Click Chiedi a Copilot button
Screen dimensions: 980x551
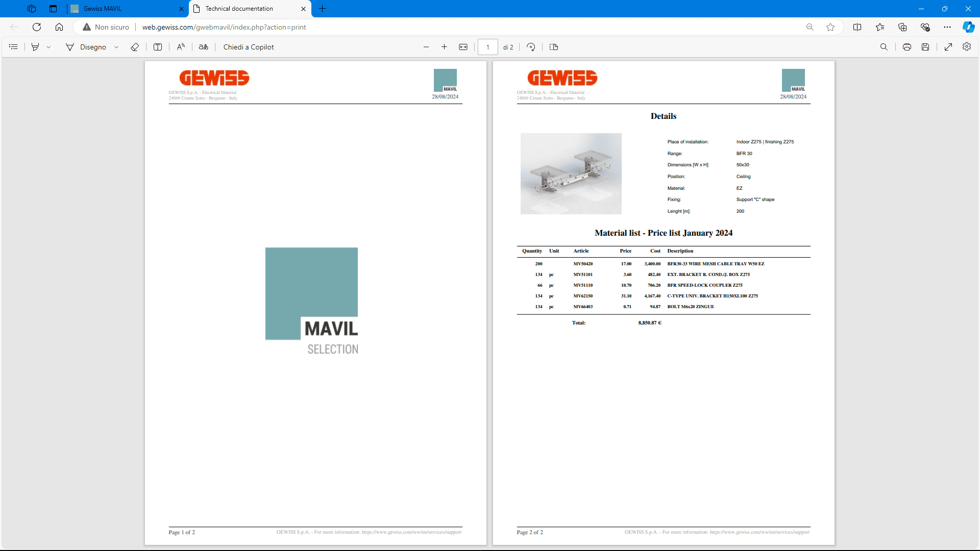249,47
